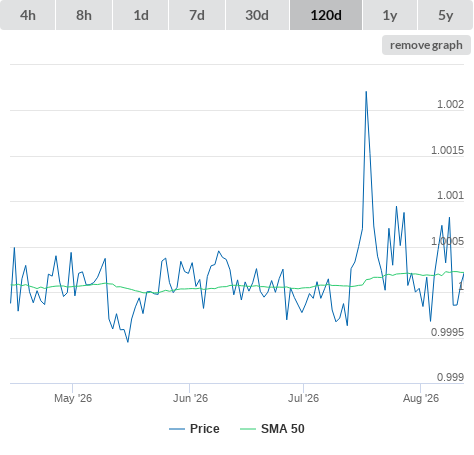This screenshot has height=455, width=474.
Task: Click the highest price spike peak
Action: (366, 92)
